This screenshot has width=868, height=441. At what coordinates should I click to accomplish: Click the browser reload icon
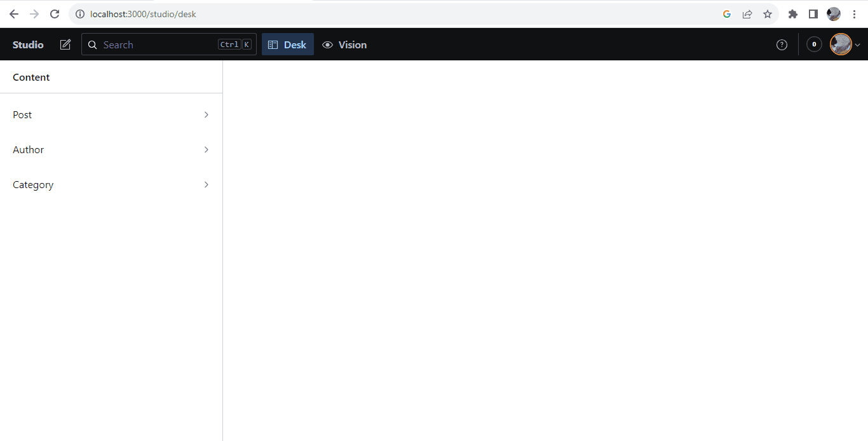55,14
